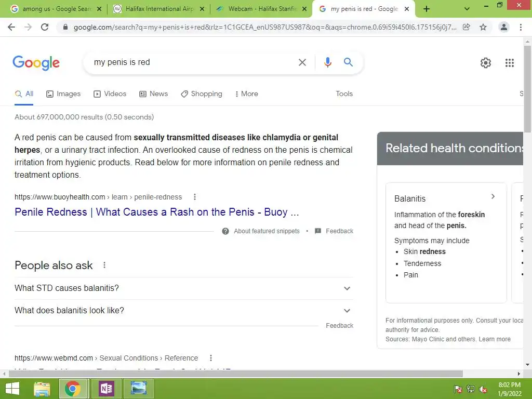Click the scroll right arrow
Screen dimensions: 532x399
tap(519, 374)
